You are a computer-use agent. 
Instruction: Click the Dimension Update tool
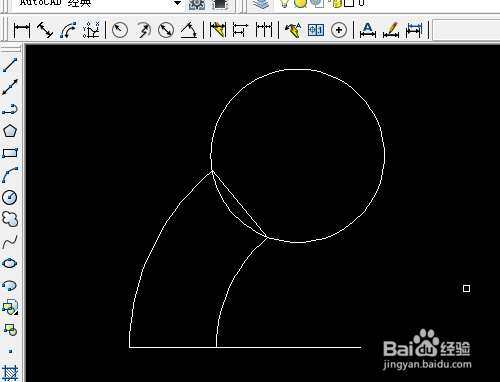[x=414, y=30]
